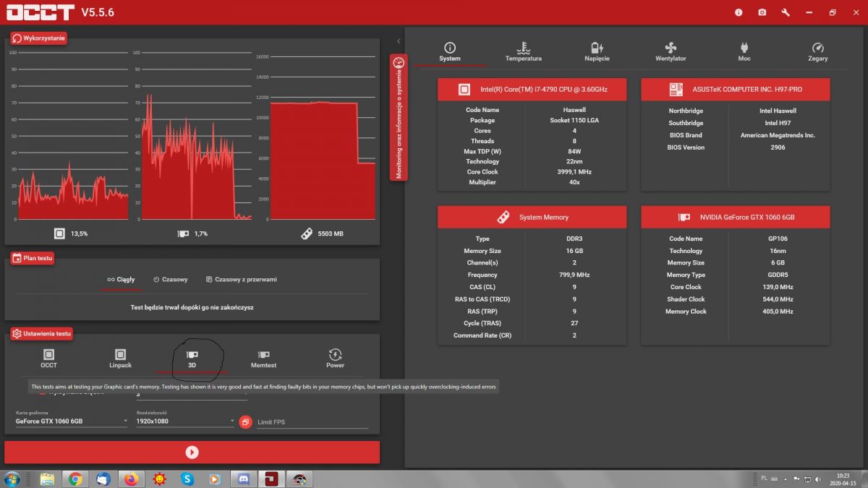Switch to the System monitoring tab
Viewport: 868px width, 488px height.
(449, 52)
